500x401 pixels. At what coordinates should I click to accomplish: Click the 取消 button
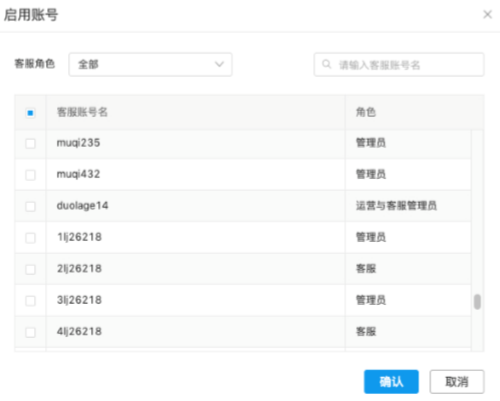pos(457,382)
